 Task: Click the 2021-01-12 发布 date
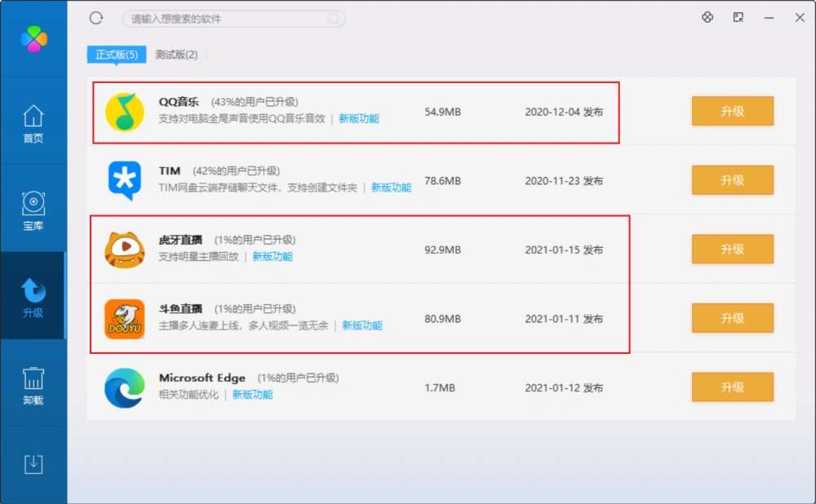[x=564, y=388]
